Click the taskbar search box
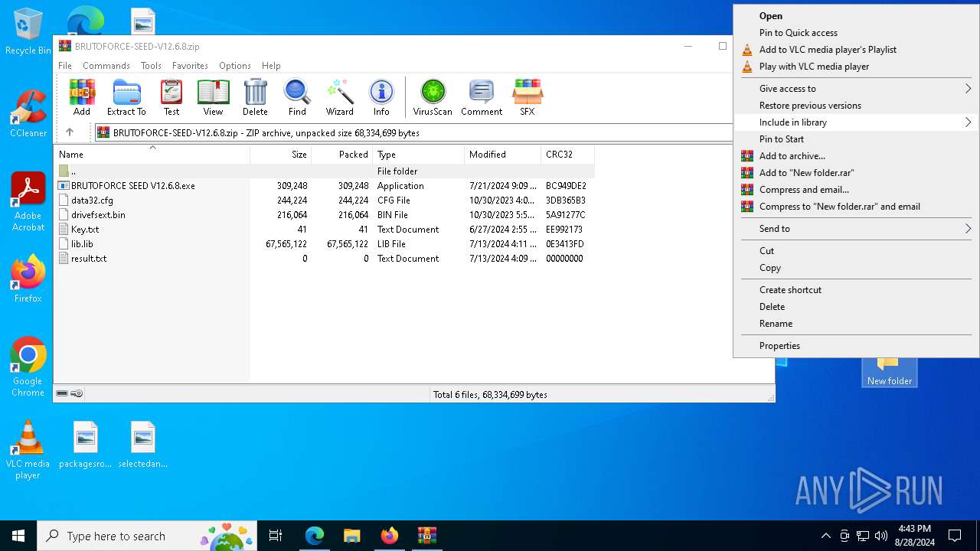The image size is (980, 551). tap(149, 536)
